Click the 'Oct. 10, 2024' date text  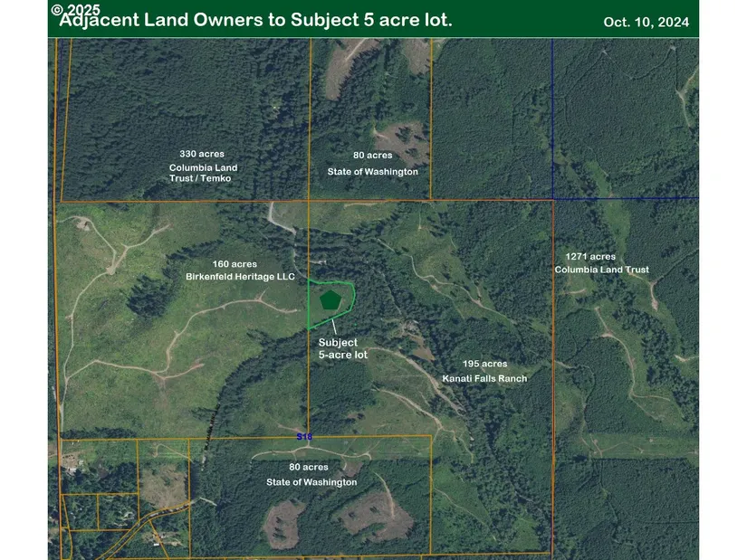click(646, 23)
